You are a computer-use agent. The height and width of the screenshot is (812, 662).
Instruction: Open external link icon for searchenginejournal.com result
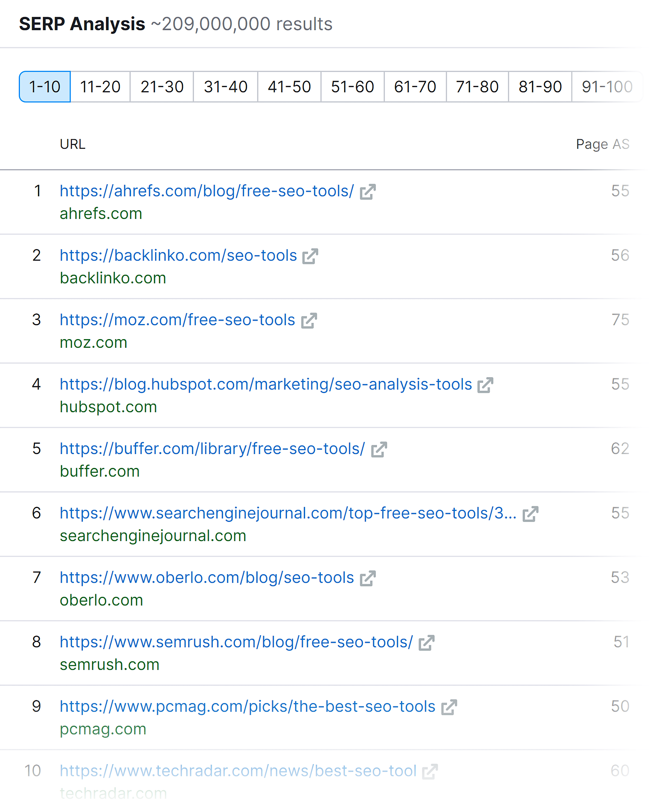[530, 514]
